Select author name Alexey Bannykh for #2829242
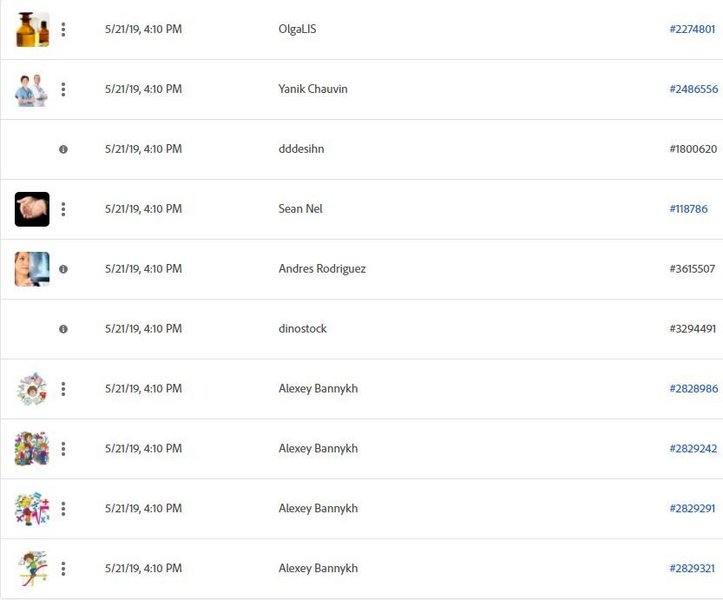The height and width of the screenshot is (600, 723). point(318,449)
